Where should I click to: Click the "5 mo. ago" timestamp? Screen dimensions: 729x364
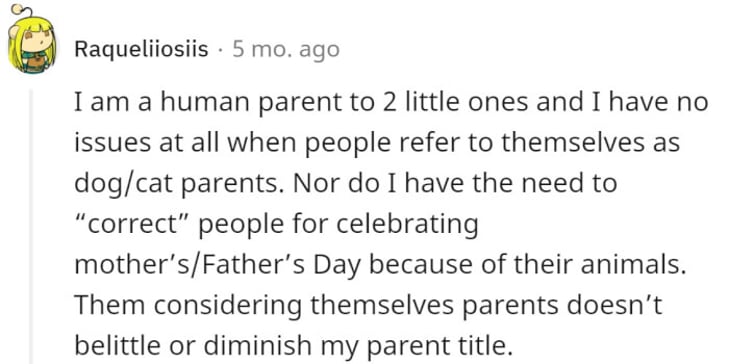point(286,49)
